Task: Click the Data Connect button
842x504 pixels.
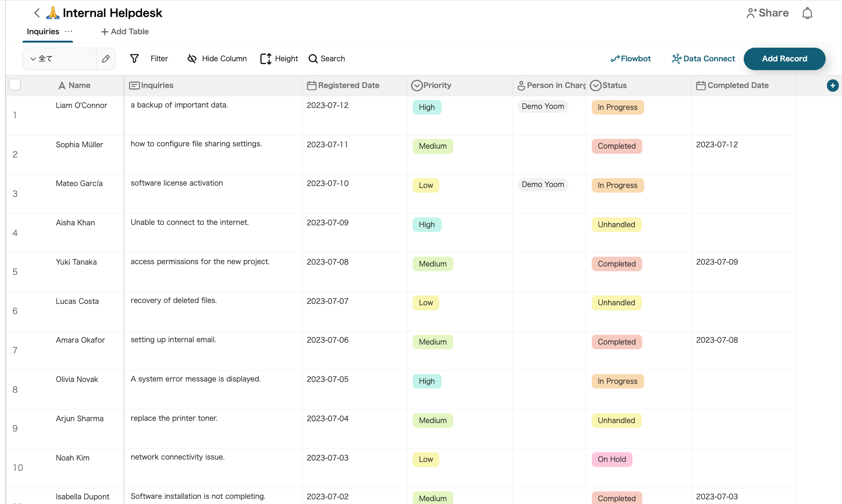Action: 703,59
